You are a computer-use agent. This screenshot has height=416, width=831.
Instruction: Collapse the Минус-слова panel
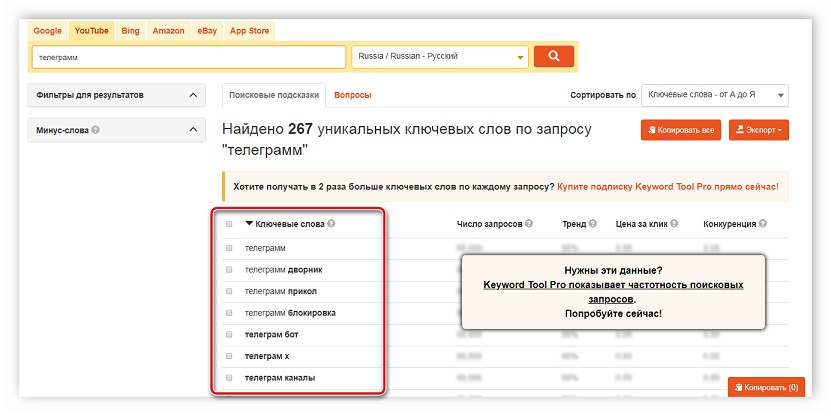pos(193,130)
